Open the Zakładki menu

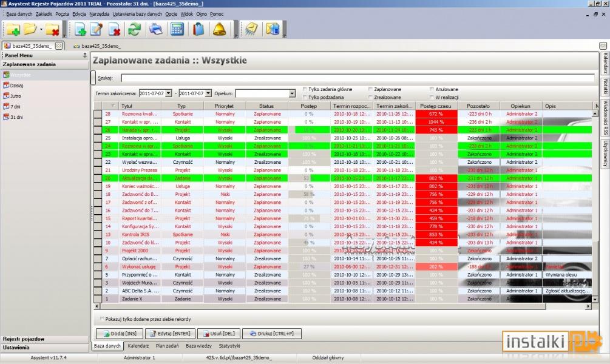(44, 14)
